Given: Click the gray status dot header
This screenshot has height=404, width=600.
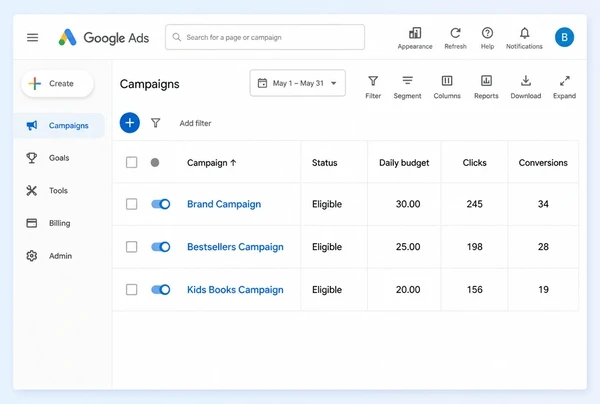Looking at the screenshot, I should [x=155, y=163].
